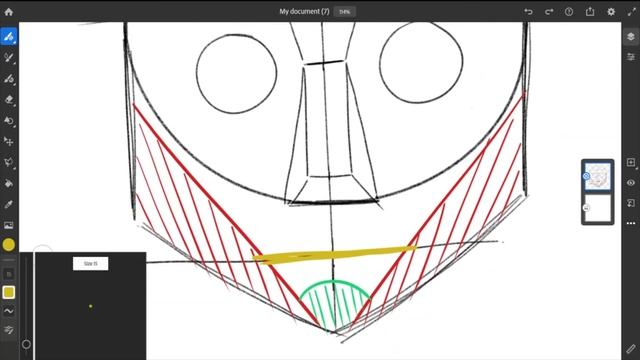
Task: Open the Place Image tool
Action: pyautogui.click(x=9, y=225)
